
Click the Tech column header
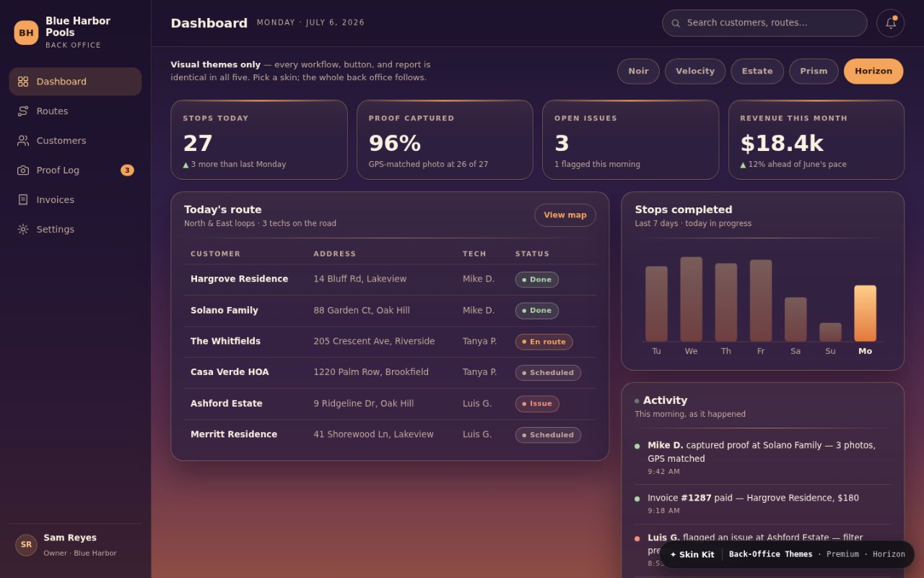point(474,254)
